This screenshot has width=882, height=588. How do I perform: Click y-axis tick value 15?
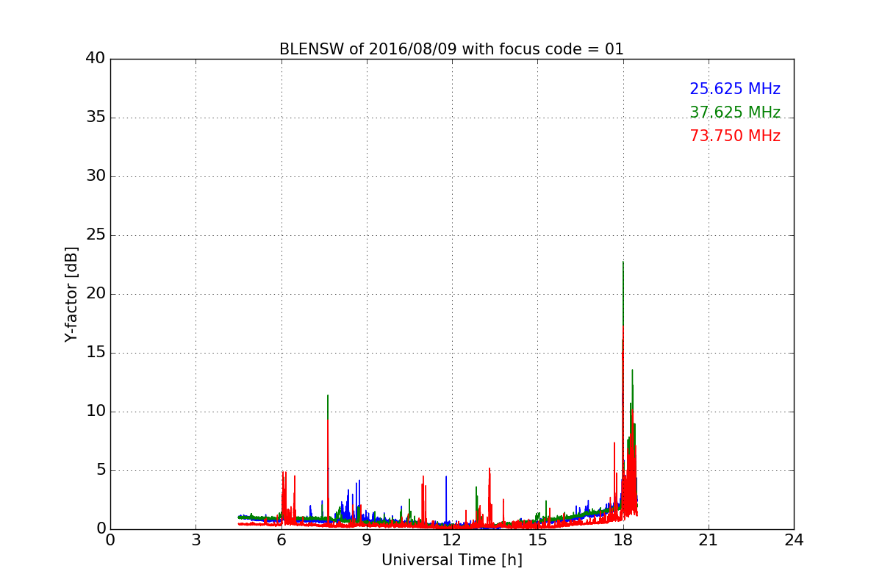96,353
